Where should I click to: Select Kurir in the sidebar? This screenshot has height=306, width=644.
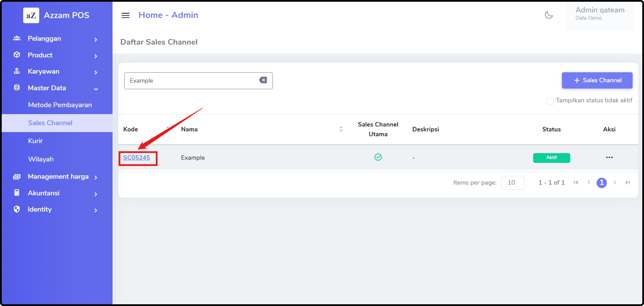pos(35,141)
